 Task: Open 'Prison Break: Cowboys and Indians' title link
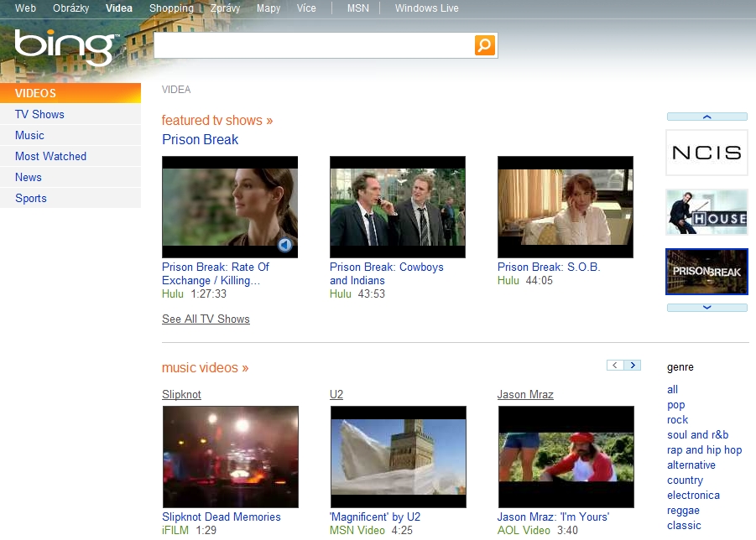pos(387,273)
